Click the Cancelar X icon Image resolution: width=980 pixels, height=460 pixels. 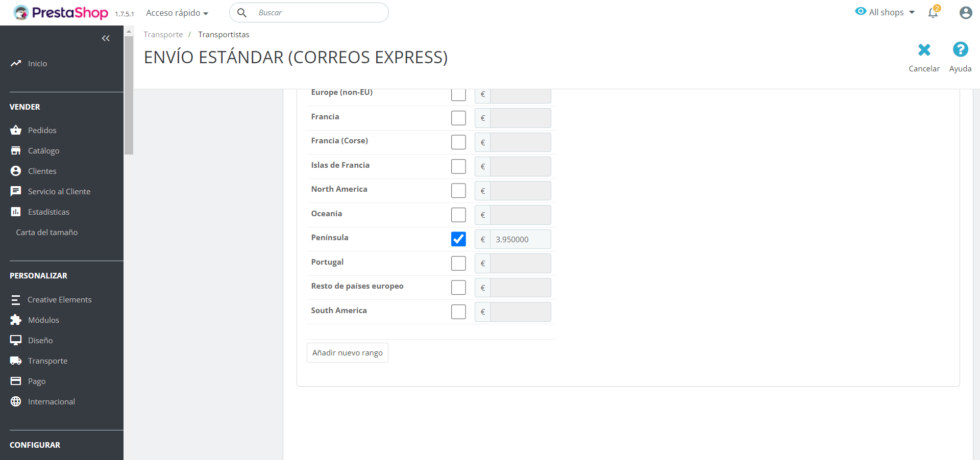click(924, 50)
